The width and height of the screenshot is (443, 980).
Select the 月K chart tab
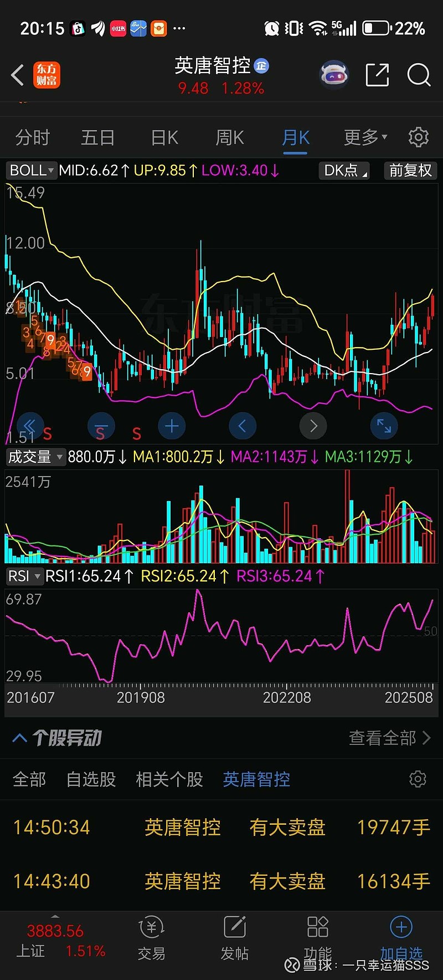296,137
